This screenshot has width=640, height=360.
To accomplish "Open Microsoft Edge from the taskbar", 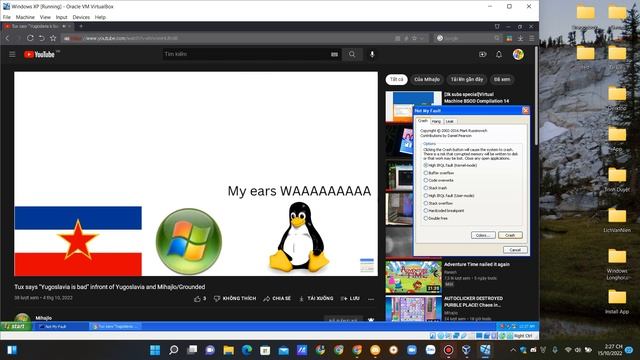I will [247, 350].
